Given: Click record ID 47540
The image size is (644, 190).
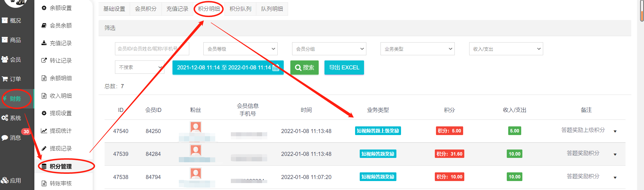Looking at the screenshot, I should (121, 131).
